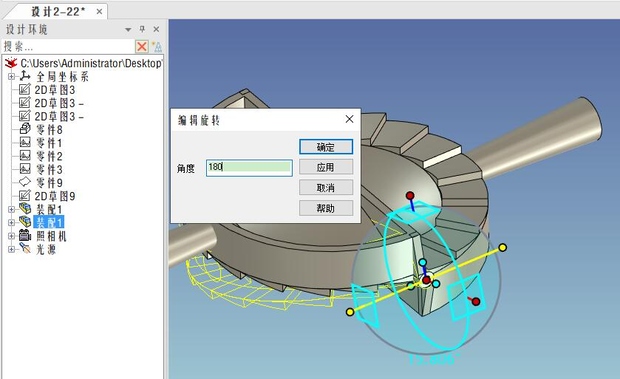This screenshot has width=620, height=379.
Task: Expand the 光源 node
Action: click(11, 249)
